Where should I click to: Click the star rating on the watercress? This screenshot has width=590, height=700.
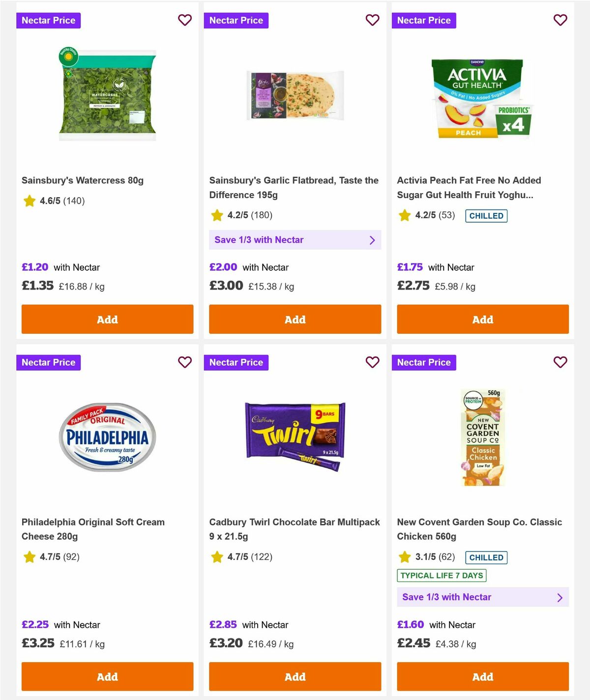tap(29, 201)
